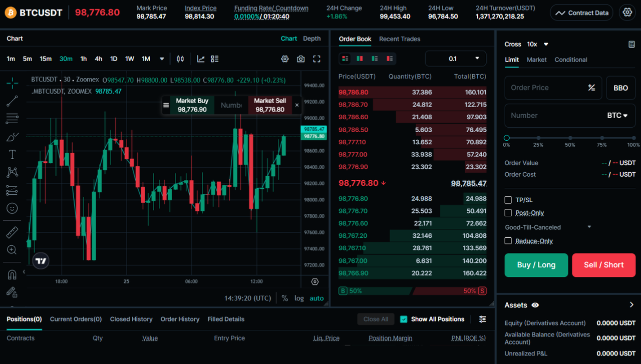
Task: Open position list filter settings icon
Action: click(x=483, y=319)
